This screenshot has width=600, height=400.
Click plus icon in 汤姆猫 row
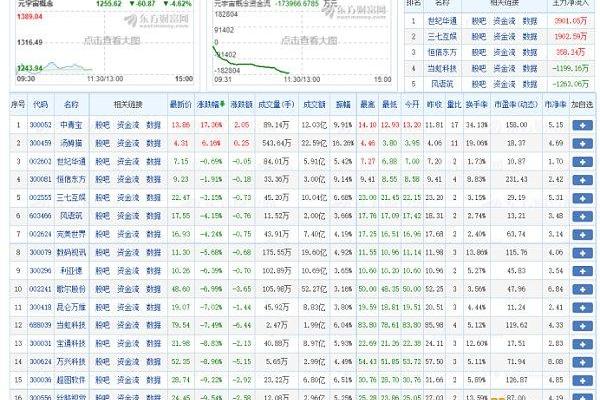[x=583, y=144]
